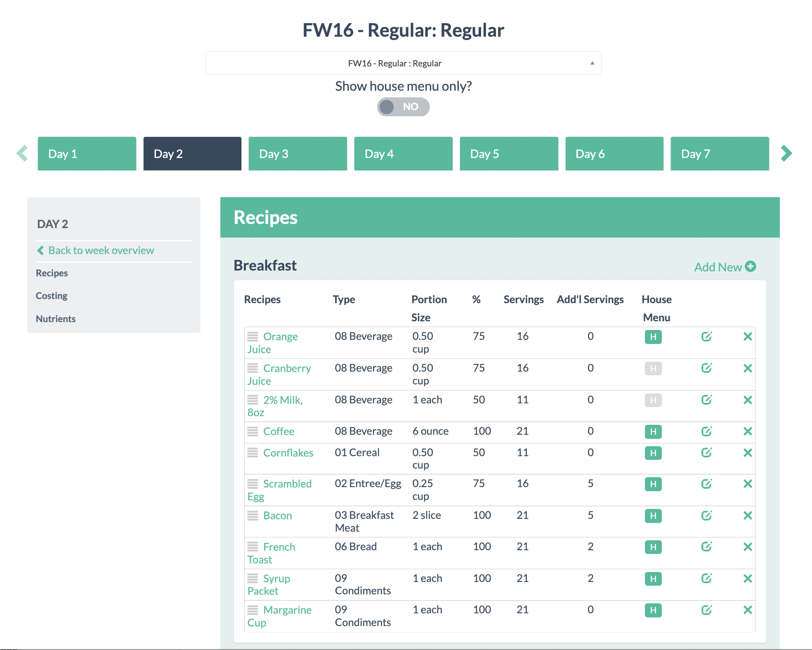Disable house menu for Coffee row
The width and height of the screenshot is (812, 650).
tap(653, 432)
